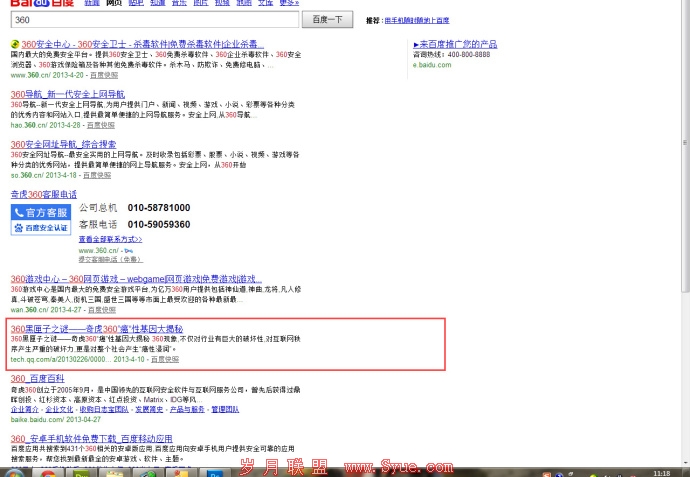
Task: Click the 11:18 taskbar clock
Action: 661,473
